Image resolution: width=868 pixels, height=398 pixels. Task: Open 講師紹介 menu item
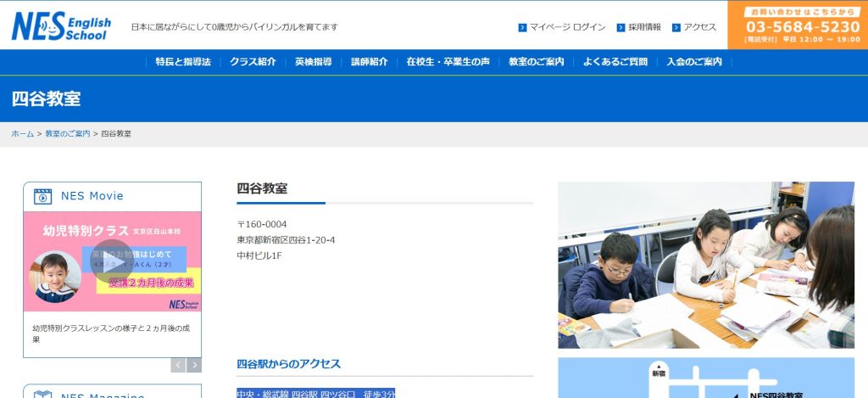[x=370, y=62]
